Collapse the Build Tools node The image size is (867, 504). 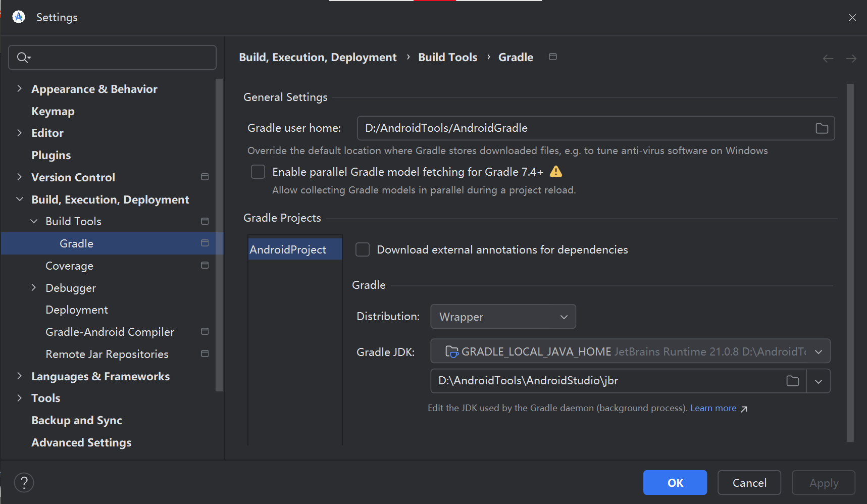(x=34, y=221)
